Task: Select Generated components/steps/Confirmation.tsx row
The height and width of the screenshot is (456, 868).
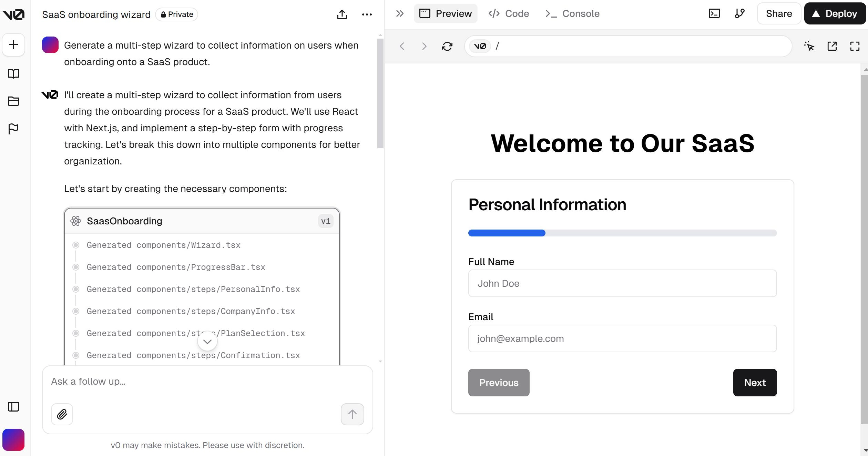Action: 193,355
